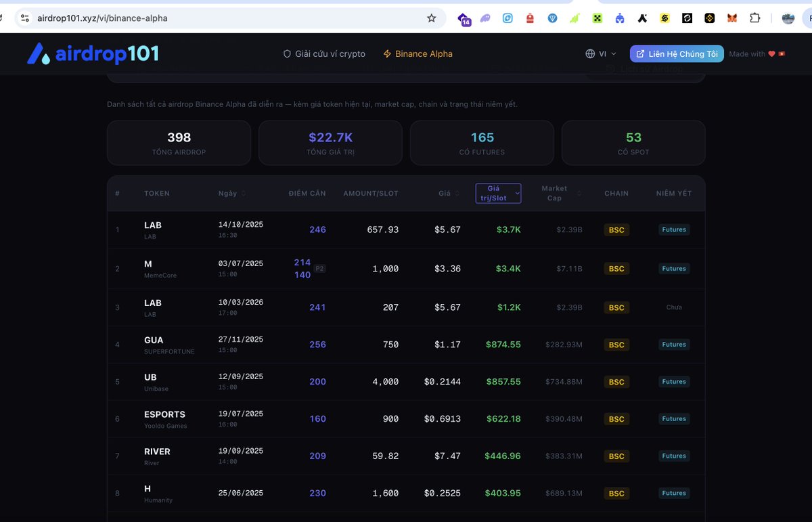Click market cap $7.11B for M
This screenshot has width=812, height=522.
click(569, 269)
